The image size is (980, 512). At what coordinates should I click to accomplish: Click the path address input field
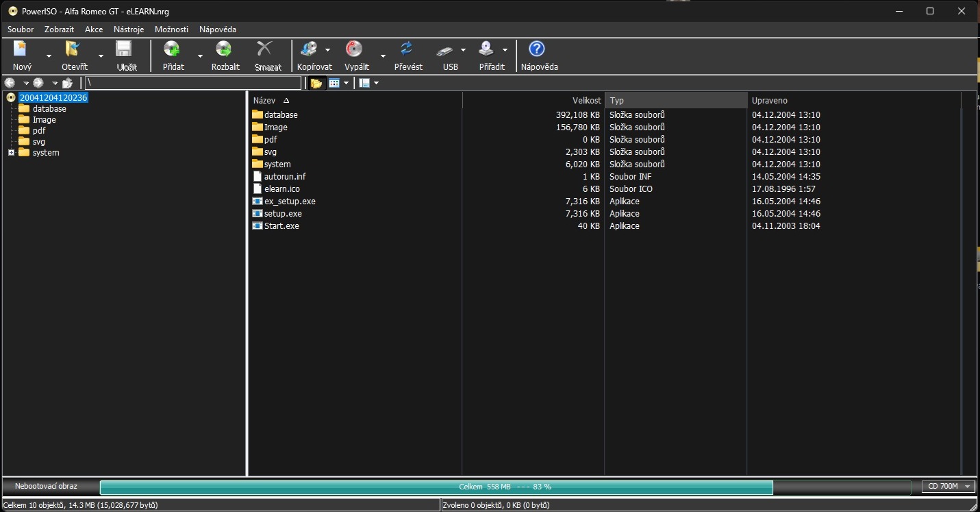pos(192,83)
